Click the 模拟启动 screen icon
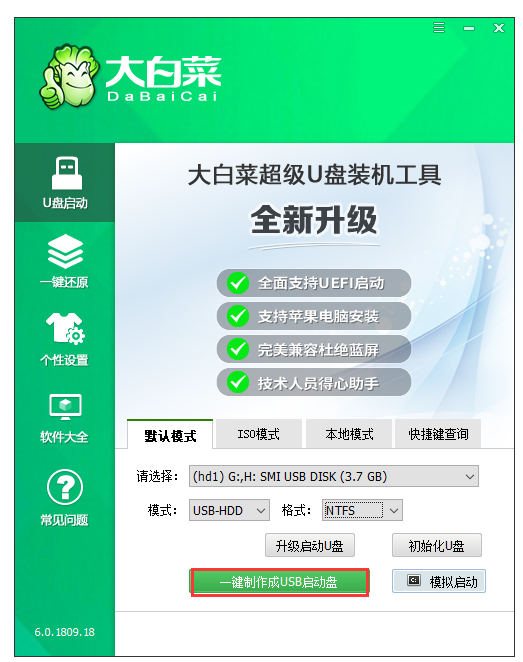Viewport: 523px width, 662px height. (414, 581)
